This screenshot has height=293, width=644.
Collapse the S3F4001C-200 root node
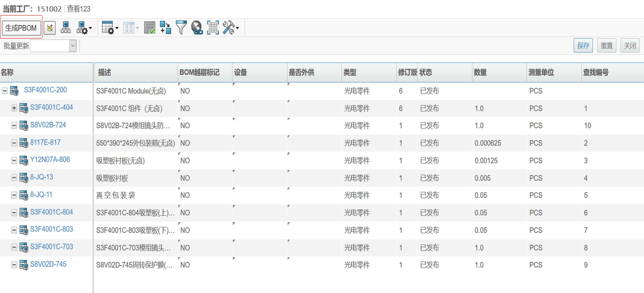click(5, 91)
